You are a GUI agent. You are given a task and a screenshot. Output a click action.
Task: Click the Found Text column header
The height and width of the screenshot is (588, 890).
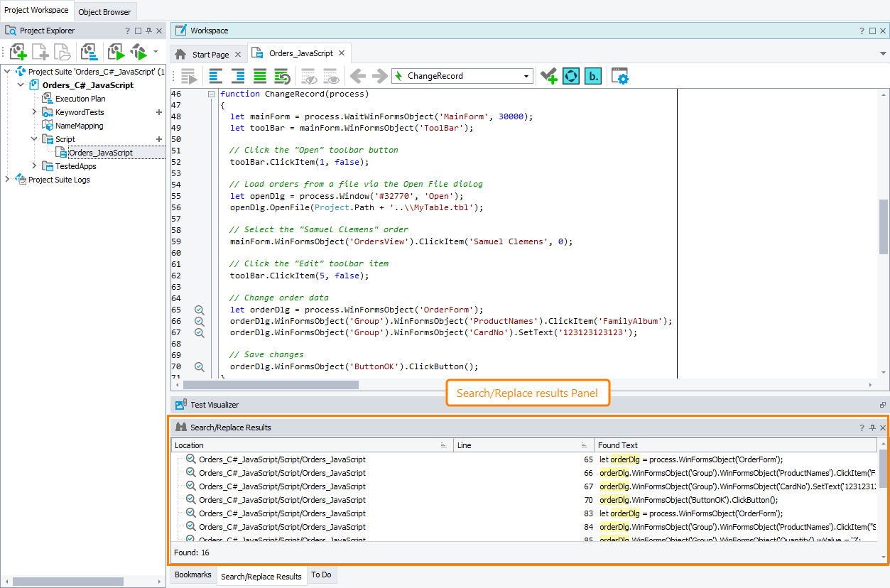click(618, 445)
